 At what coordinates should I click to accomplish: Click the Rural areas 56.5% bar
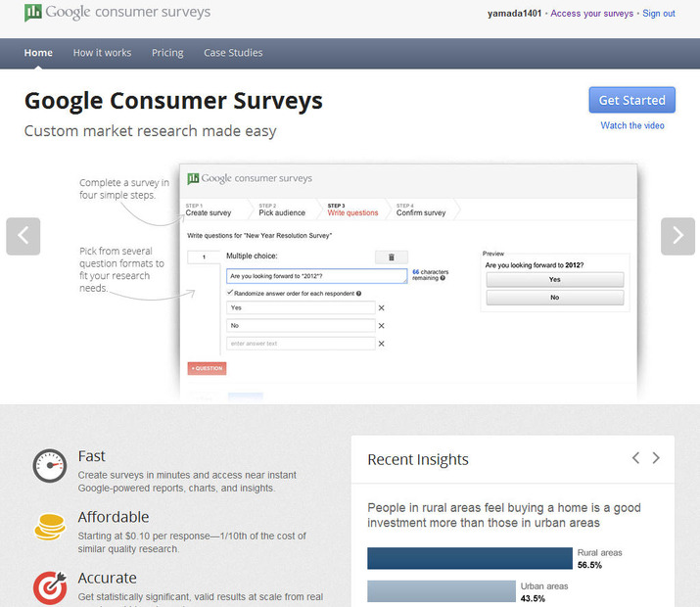click(x=470, y=558)
